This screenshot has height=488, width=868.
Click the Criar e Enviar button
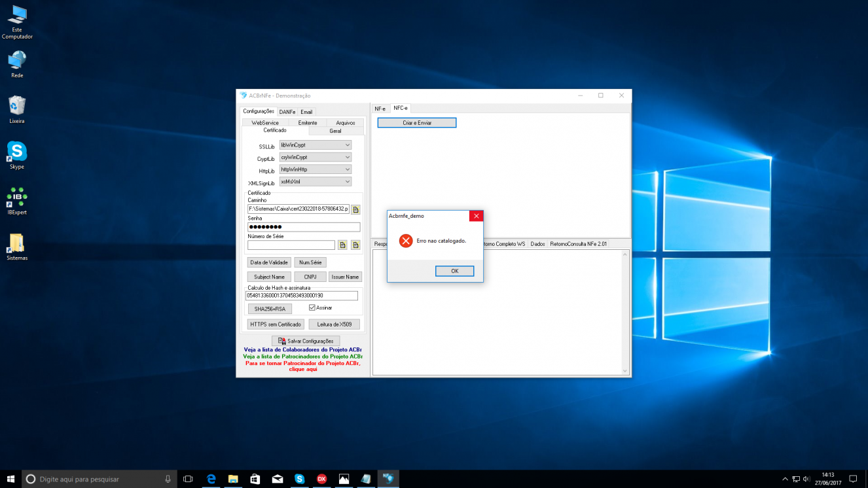417,122
